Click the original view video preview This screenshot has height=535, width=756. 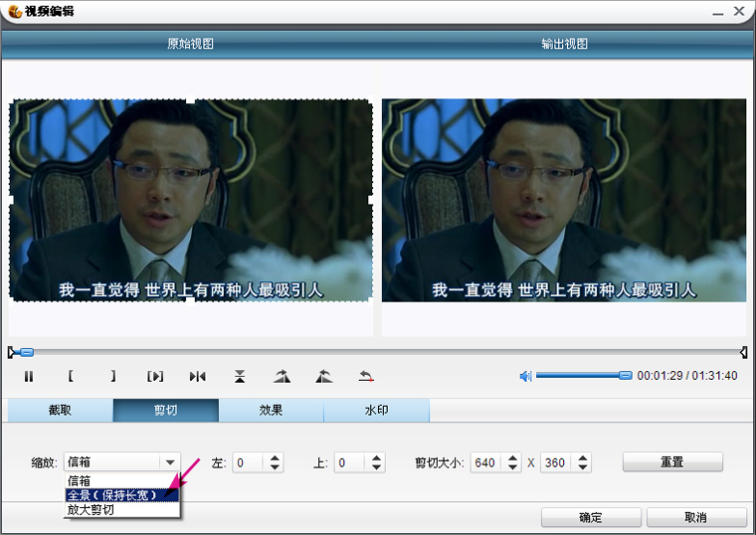191,201
